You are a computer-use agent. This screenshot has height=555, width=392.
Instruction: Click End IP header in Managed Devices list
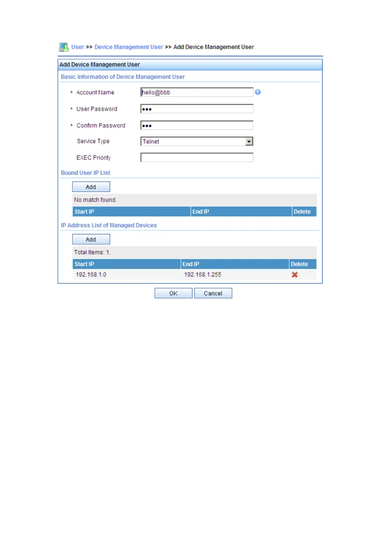click(235, 264)
